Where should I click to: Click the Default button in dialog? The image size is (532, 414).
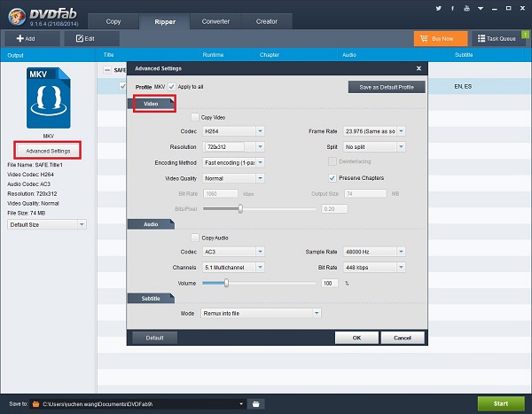tap(154, 338)
